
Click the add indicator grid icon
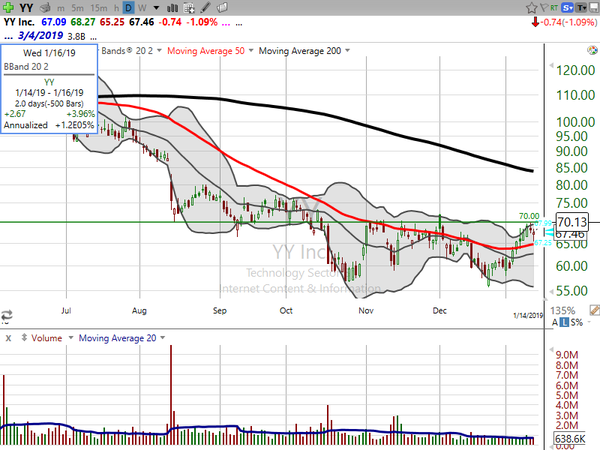pyautogui.click(x=189, y=8)
